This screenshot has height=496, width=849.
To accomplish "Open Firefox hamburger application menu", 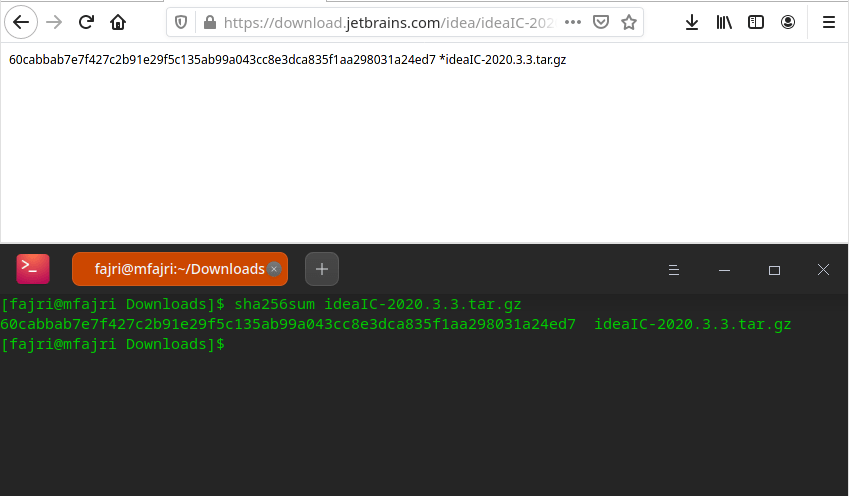I will [828, 22].
